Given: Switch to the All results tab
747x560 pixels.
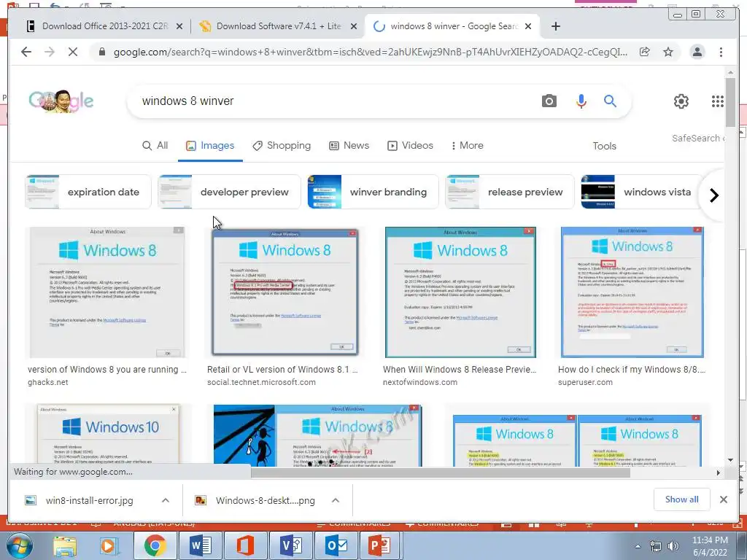Looking at the screenshot, I should click(155, 146).
